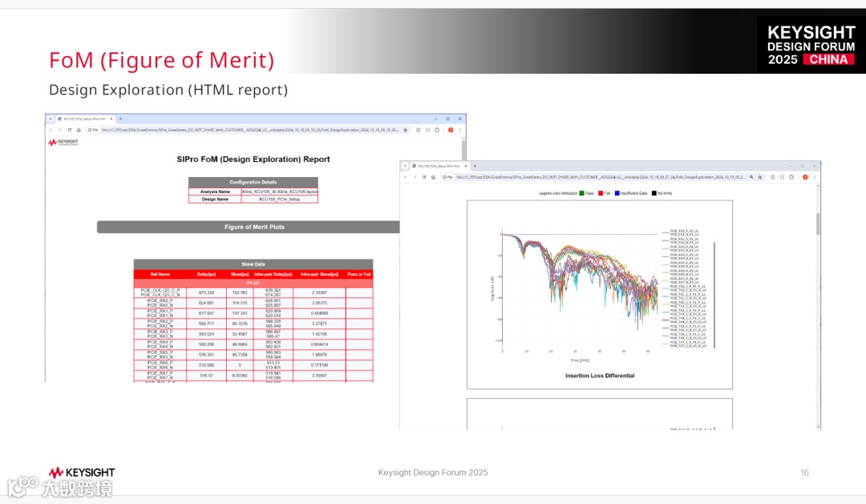
Task: Click the zoom magnifier icon in right window address bar
Action: coord(751,177)
